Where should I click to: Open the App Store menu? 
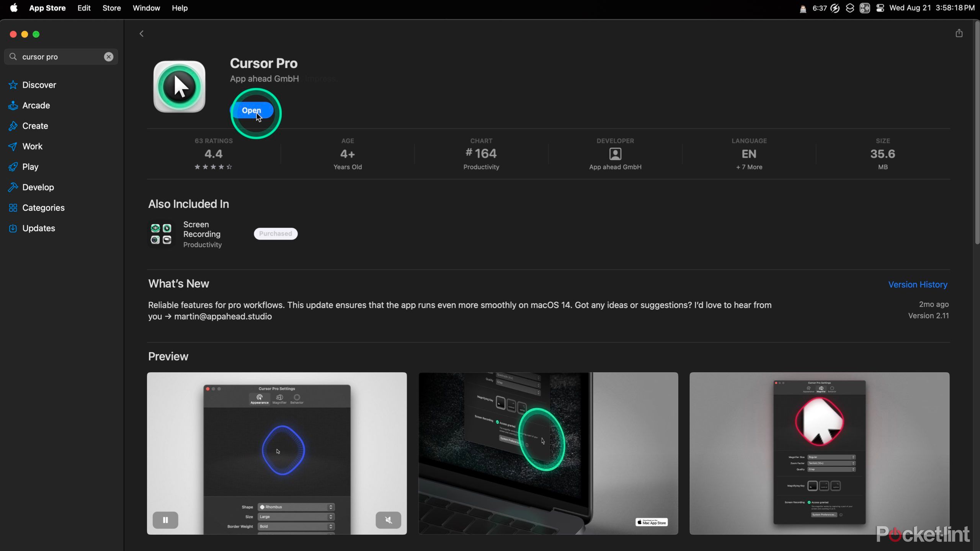point(47,8)
